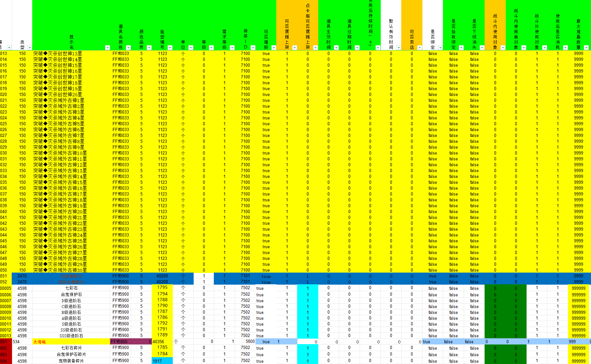This screenshot has width=591, height=364.
Task: Select the SSS级进阶石 cell
Action: click(x=71, y=336)
